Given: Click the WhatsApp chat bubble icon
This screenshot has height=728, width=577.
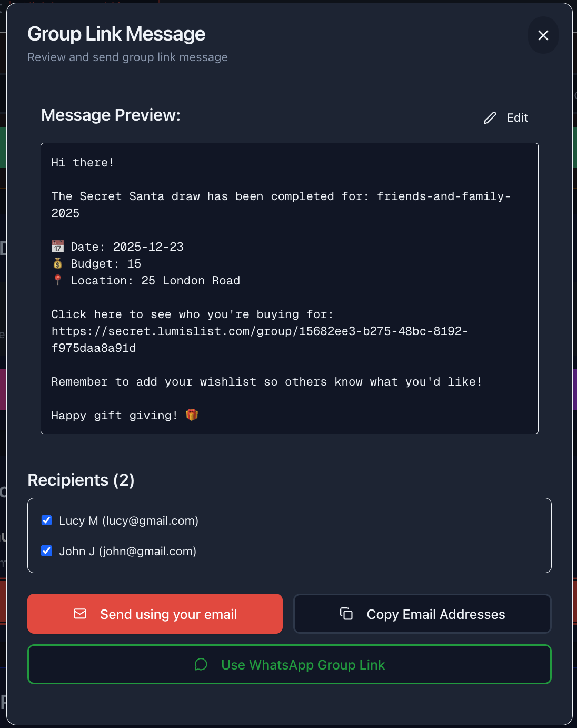Looking at the screenshot, I should click(x=201, y=664).
